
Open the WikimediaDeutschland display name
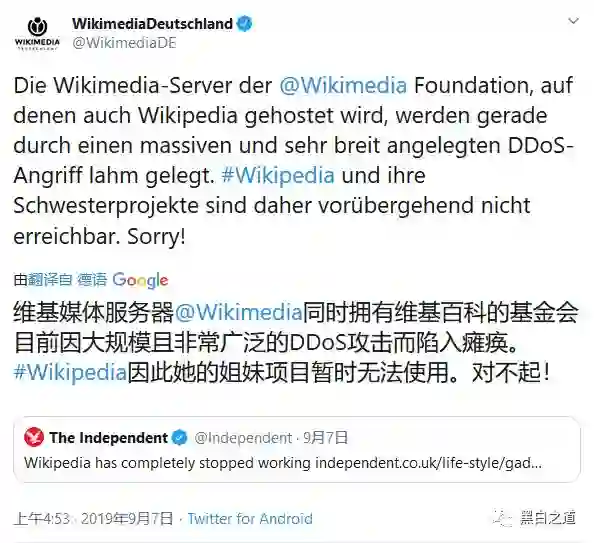(x=152, y=24)
